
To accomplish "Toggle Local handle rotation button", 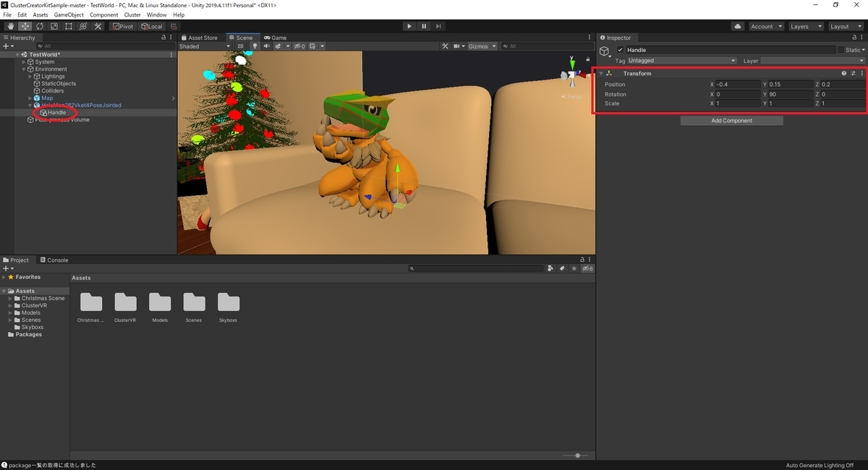I will [x=152, y=26].
